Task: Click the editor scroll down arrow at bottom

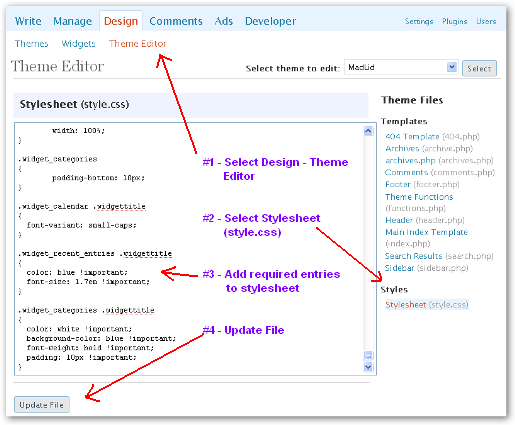Action: tap(368, 367)
